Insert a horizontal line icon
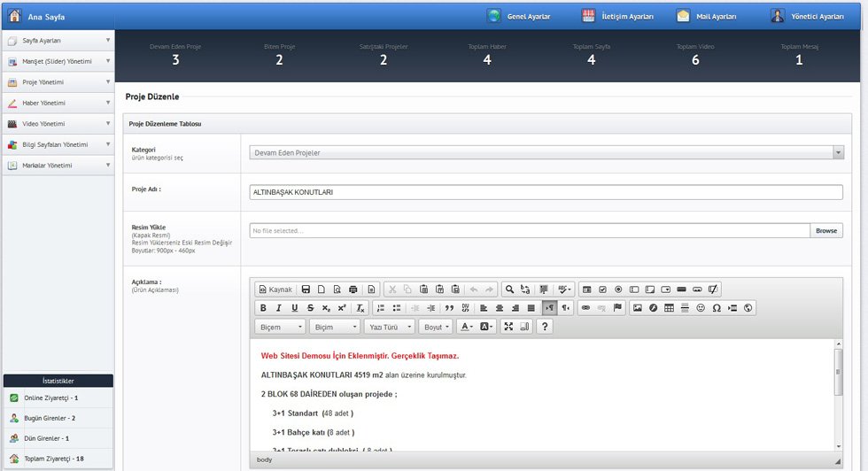This screenshot has width=868, height=471. click(x=685, y=308)
